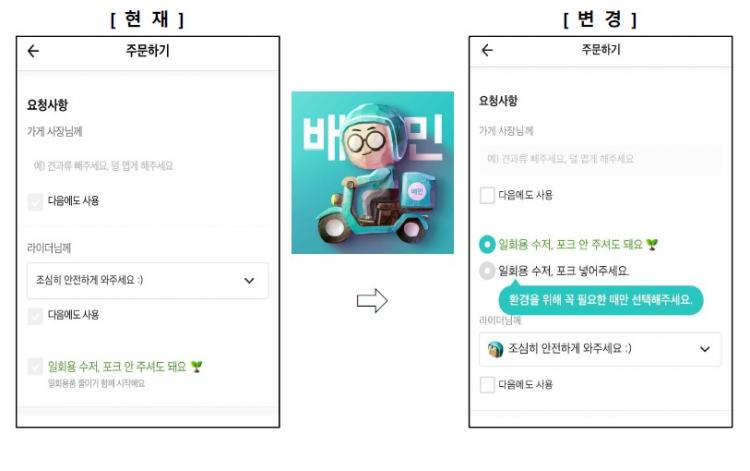Toggle first 다음에도 사용 checkbox in left screen
This screenshot has height=471, width=750.
[35, 201]
